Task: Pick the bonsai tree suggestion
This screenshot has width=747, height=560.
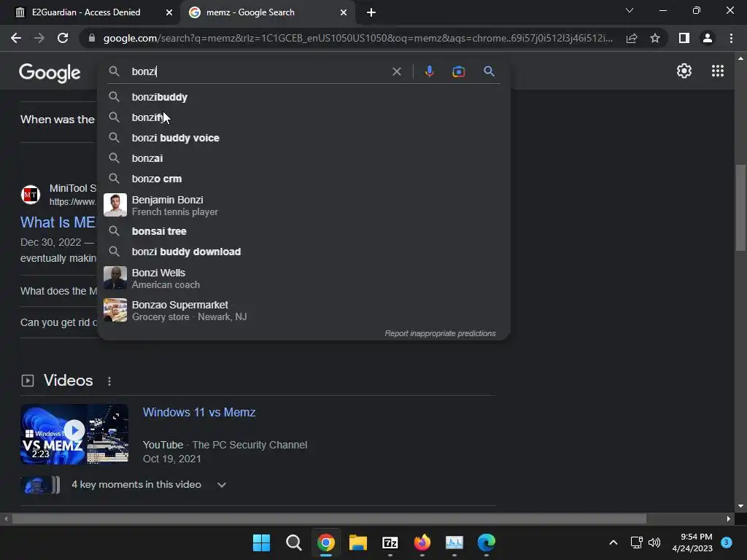Action: point(303,231)
